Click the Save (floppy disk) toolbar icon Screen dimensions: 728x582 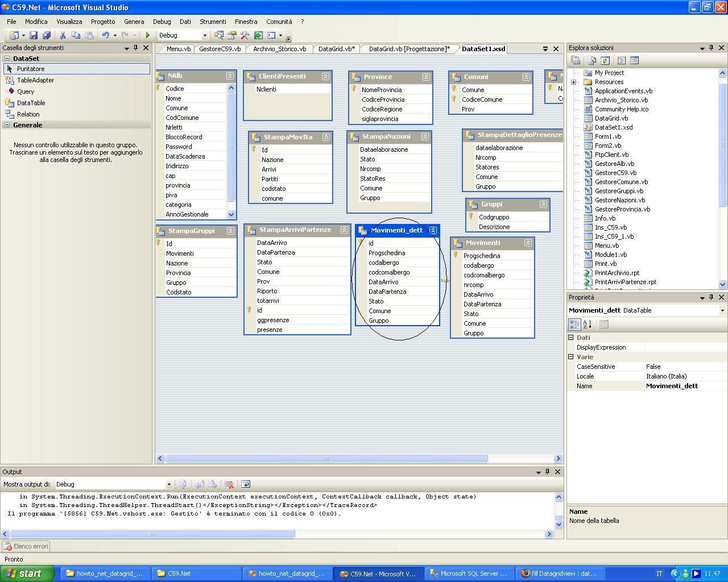click(34, 35)
